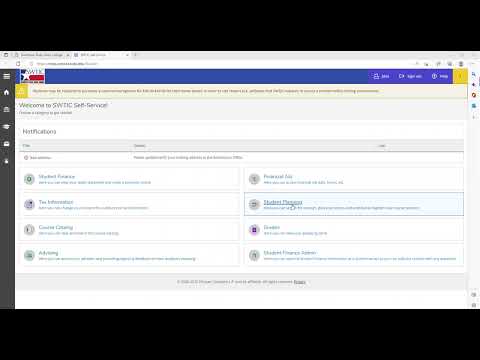This screenshot has height=360, width=480.
Task: Click the notification details message text
Action: 188,157
